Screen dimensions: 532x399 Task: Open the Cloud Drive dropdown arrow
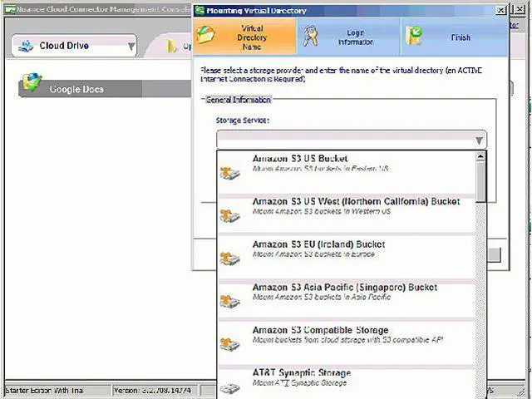131,47
